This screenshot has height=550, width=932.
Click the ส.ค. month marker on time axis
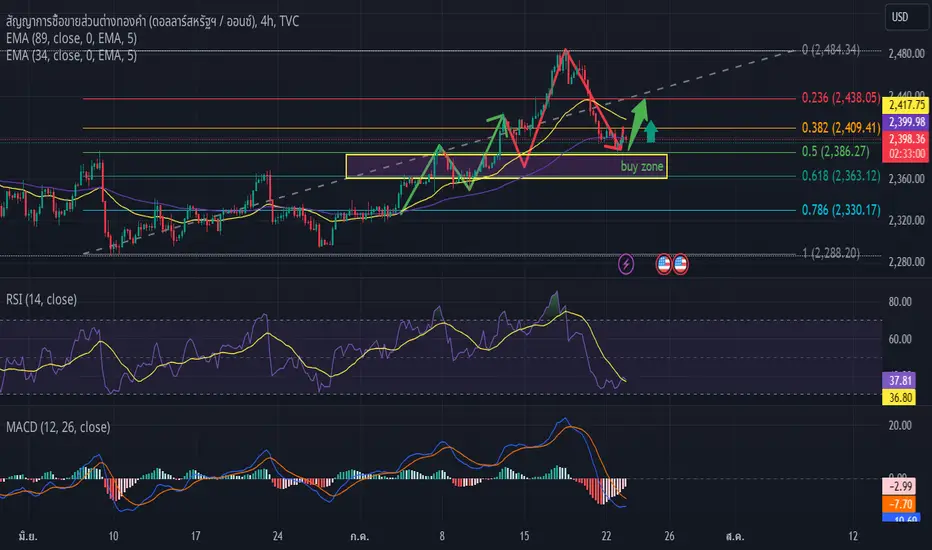[x=735, y=536]
